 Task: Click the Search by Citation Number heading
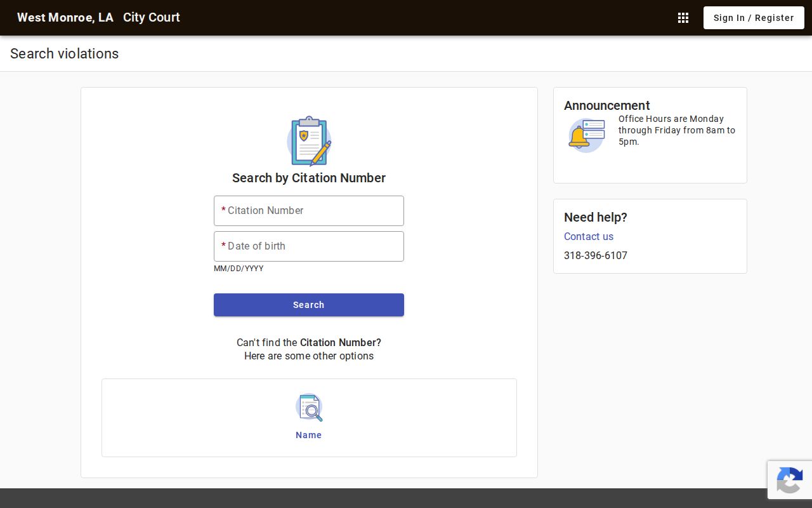click(309, 178)
